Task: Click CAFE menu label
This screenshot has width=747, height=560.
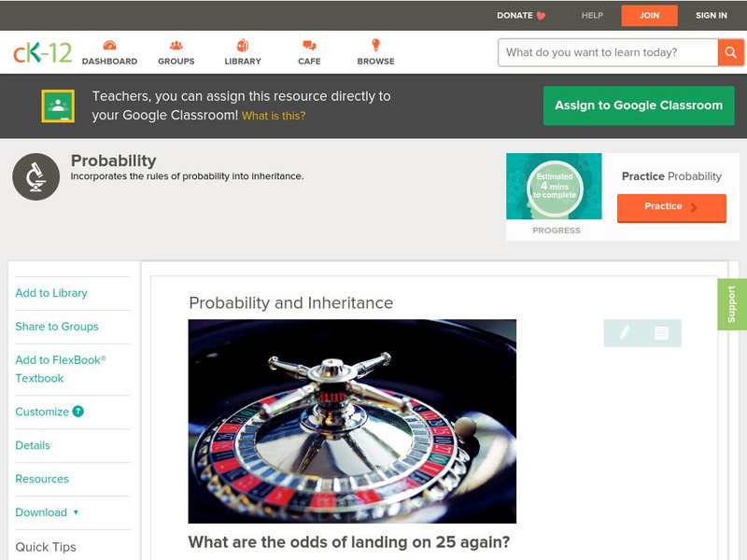Action: 309,62
